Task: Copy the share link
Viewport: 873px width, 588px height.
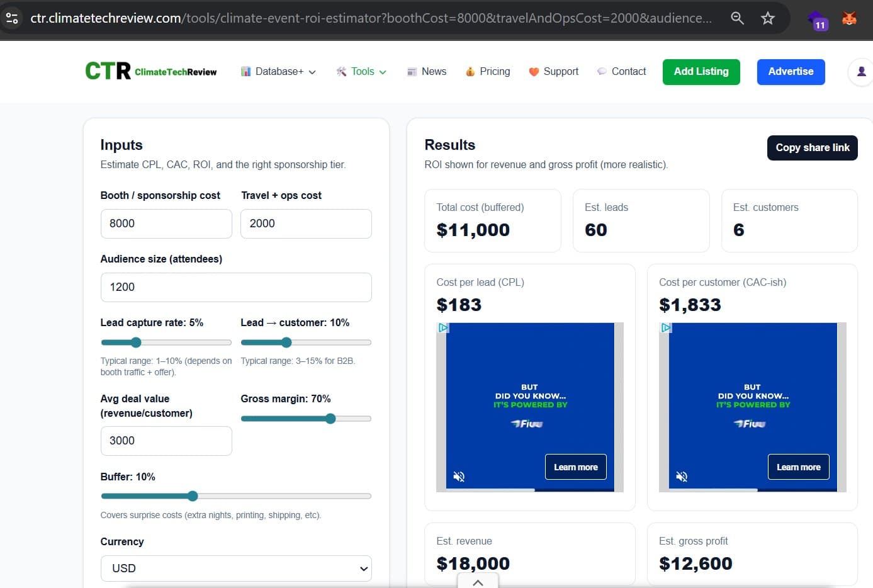Action: pyautogui.click(x=813, y=148)
